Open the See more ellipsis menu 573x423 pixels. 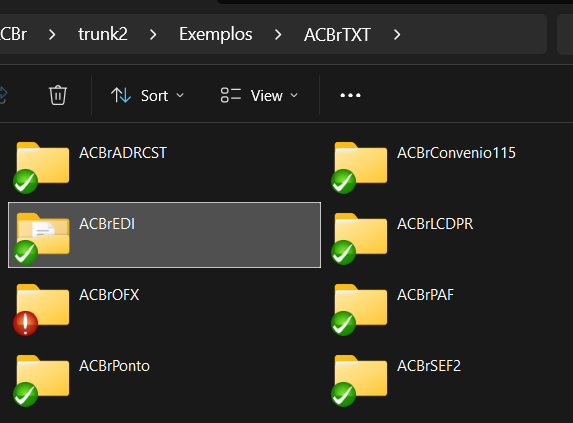(350, 95)
